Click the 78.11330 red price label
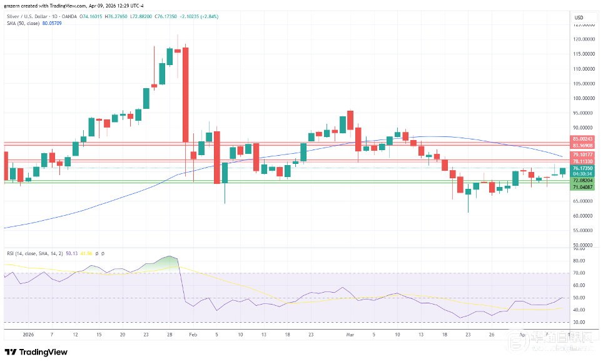This screenshot has width=603, height=364. (583, 161)
